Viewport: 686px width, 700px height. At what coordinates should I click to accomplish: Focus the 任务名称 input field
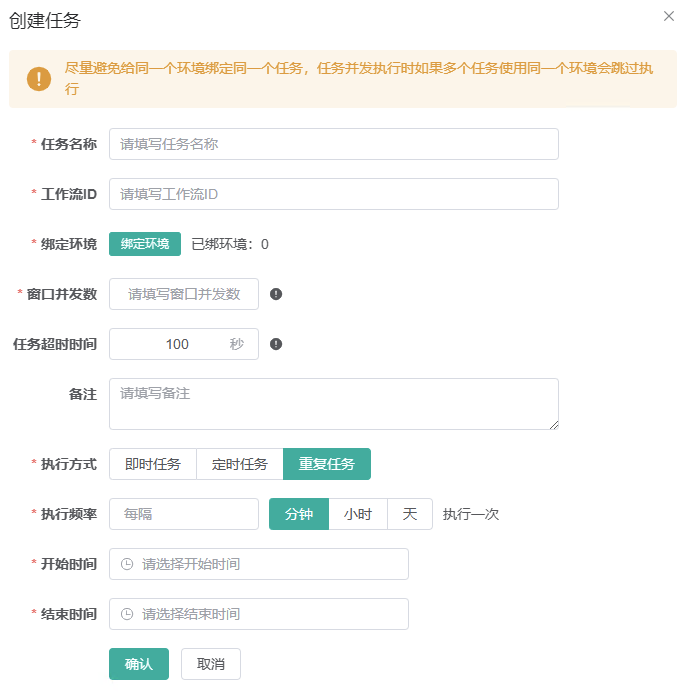tap(333, 144)
